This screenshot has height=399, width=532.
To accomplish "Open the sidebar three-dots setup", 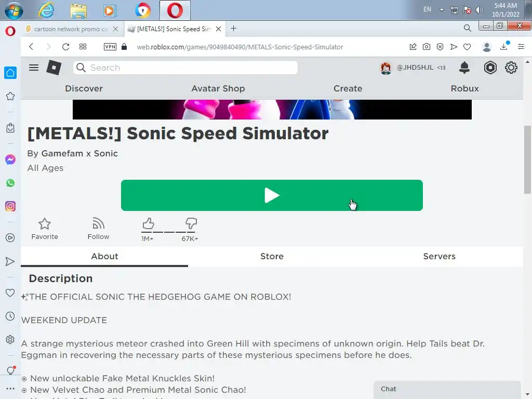I will click(x=10, y=389).
